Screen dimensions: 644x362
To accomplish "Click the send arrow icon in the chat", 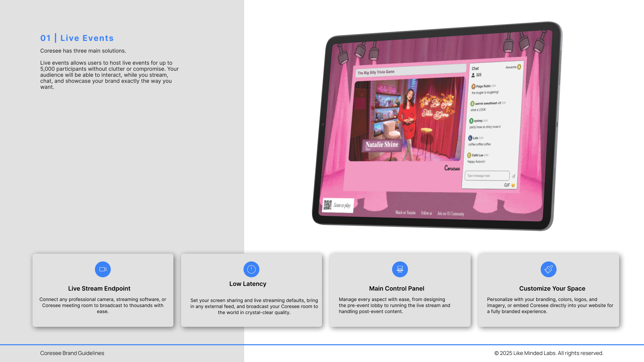I will click(514, 176).
